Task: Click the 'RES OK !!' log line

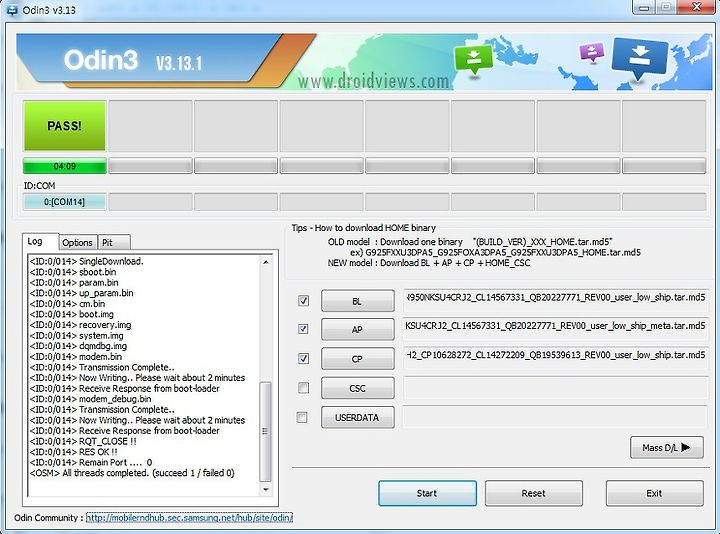Action: pyautogui.click(x=73, y=452)
